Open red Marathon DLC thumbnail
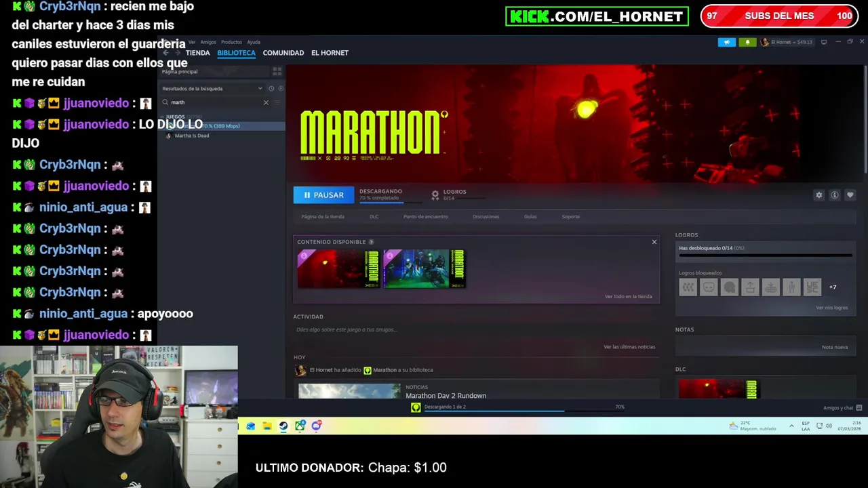868x488 pixels. (x=338, y=269)
